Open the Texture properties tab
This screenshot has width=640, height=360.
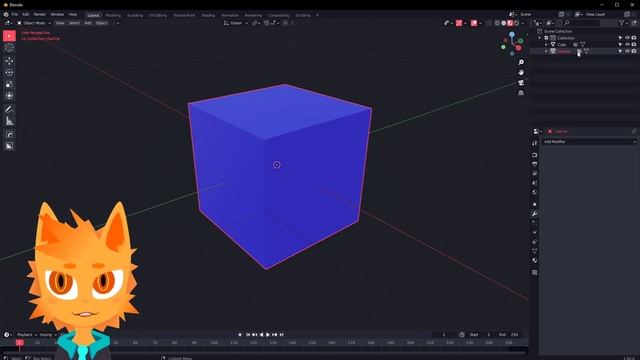(x=535, y=272)
